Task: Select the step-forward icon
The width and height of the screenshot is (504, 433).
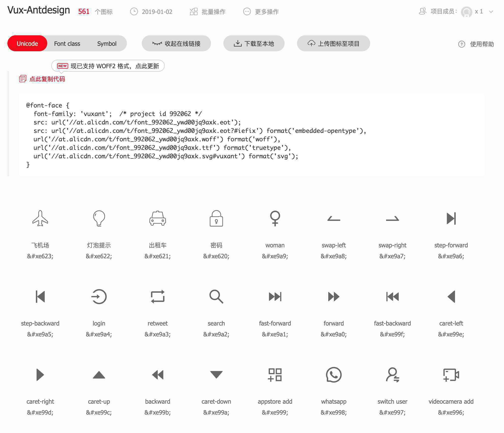Action: (451, 218)
